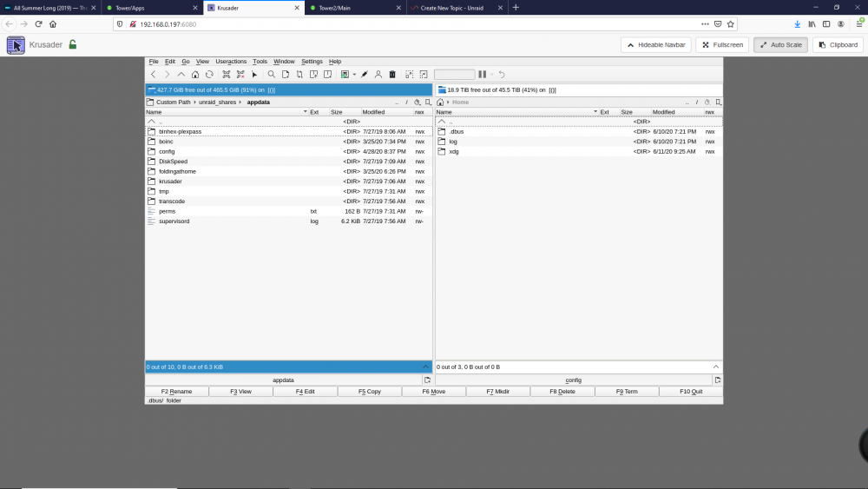
Task: Click the F5 Copy button
Action: pyautogui.click(x=370, y=391)
